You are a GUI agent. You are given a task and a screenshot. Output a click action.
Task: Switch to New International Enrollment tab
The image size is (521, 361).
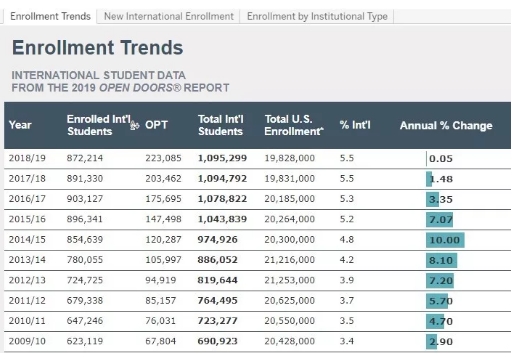tap(169, 16)
